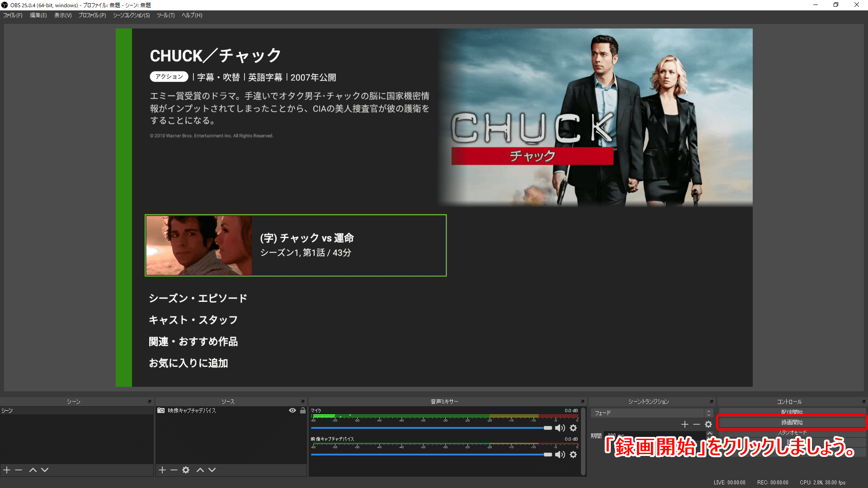Click the お気に入りに追加 text in preview
Image resolution: width=868 pixels, height=488 pixels.
click(x=189, y=363)
